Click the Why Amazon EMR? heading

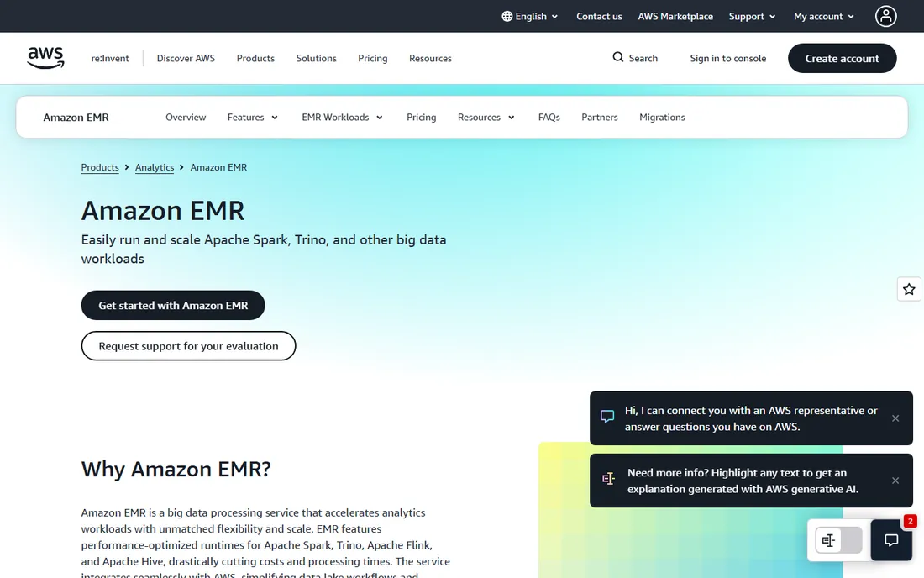(176, 469)
